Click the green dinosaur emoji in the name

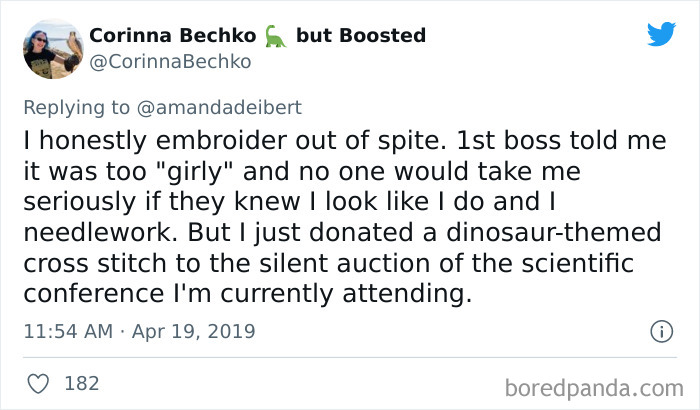pyautogui.click(x=275, y=37)
